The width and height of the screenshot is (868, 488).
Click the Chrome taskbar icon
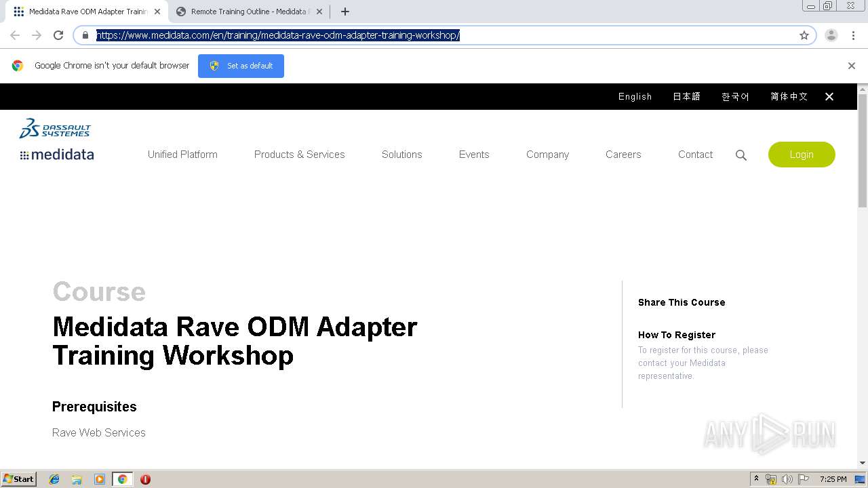[x=122, y=479]
